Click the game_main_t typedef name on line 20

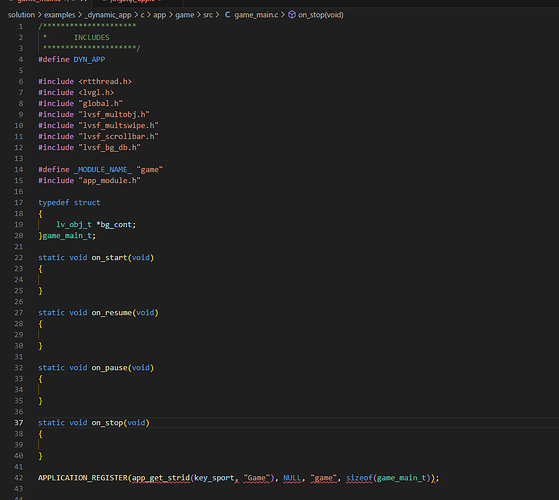(67, 236)
